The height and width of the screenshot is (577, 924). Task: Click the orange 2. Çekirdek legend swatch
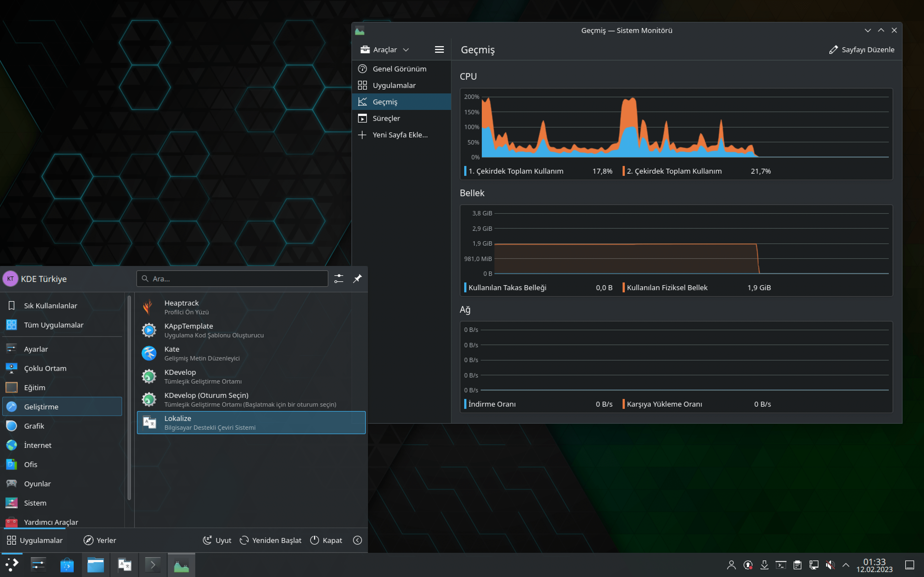(623, 171)
